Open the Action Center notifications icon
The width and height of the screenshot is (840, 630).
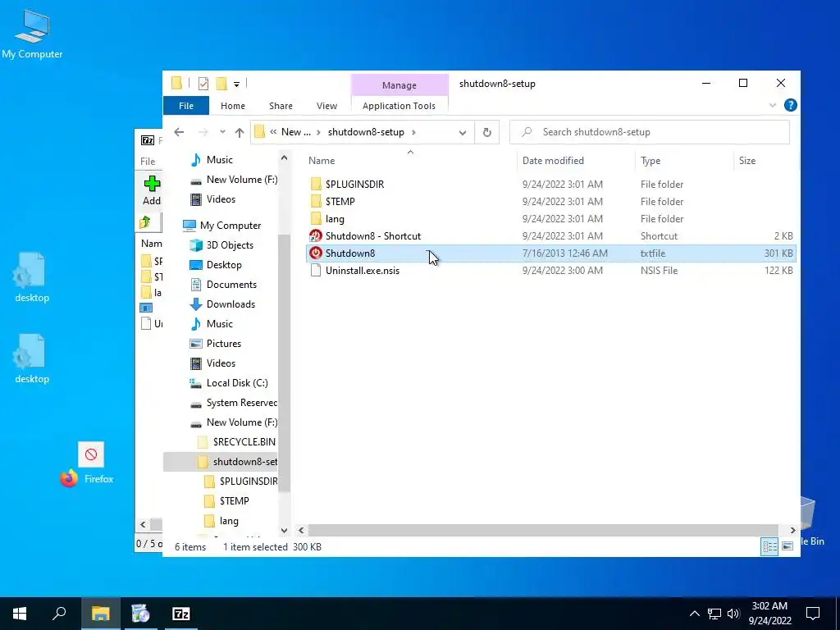tap(813, 614)
